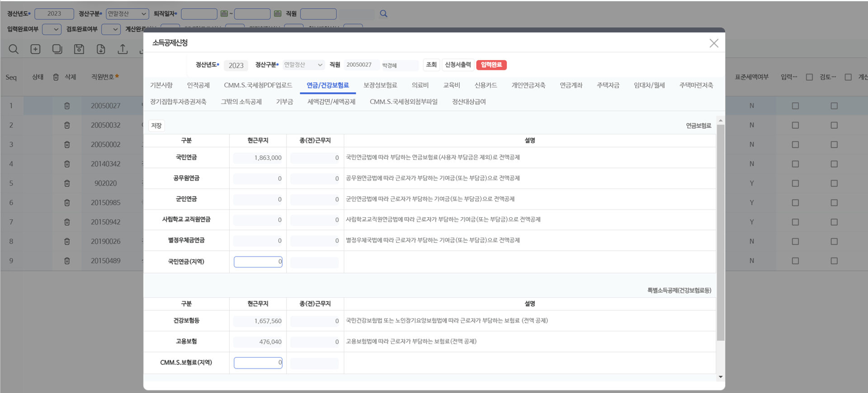Focus the 국민연금(지역) 현근무지 input field
Viewport: 868px width, 393px height.
click(x=258, y=262)
